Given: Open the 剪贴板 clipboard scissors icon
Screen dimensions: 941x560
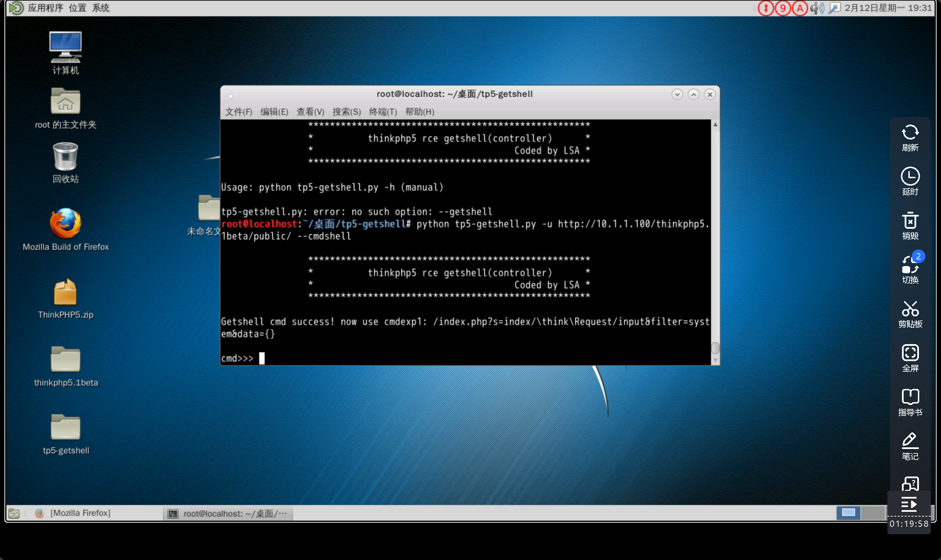Looking at the screenshot, I should 910,310.
